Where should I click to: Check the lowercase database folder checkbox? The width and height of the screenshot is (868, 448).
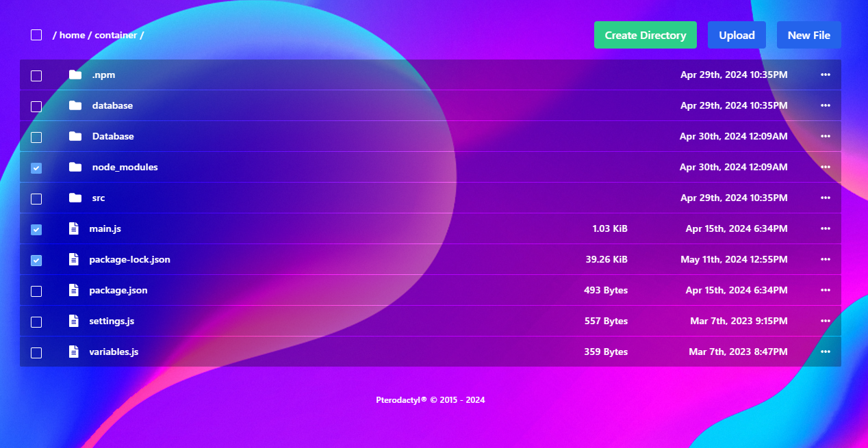point(36,107)
